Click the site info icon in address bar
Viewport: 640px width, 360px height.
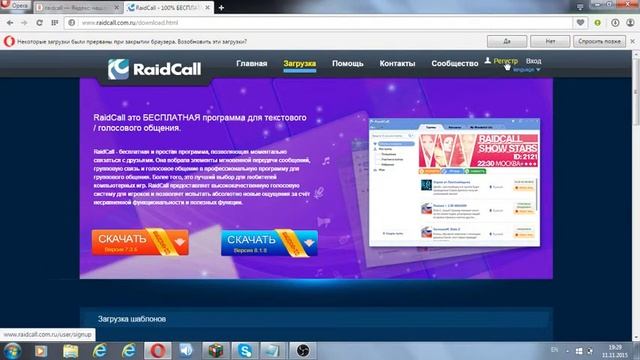(72, 23)
